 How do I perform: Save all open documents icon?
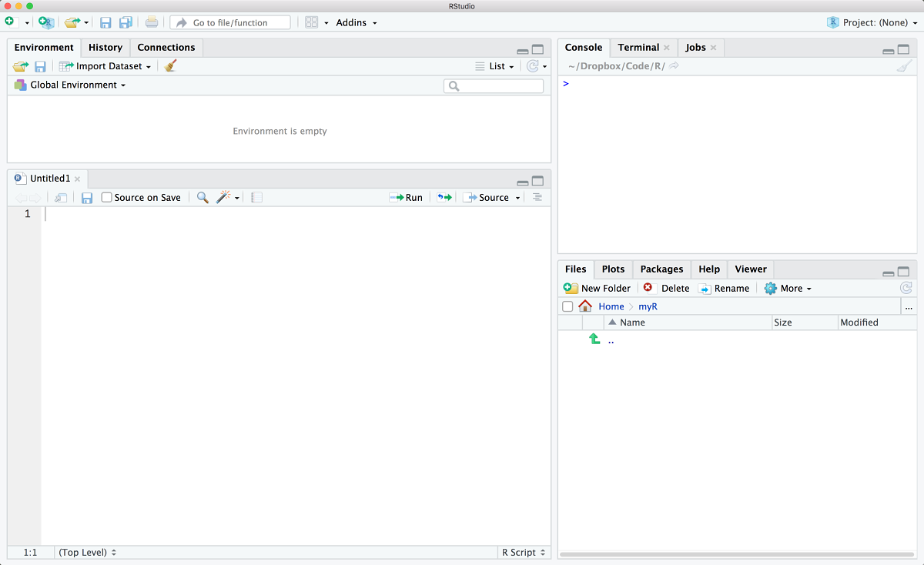click(126, 22)
